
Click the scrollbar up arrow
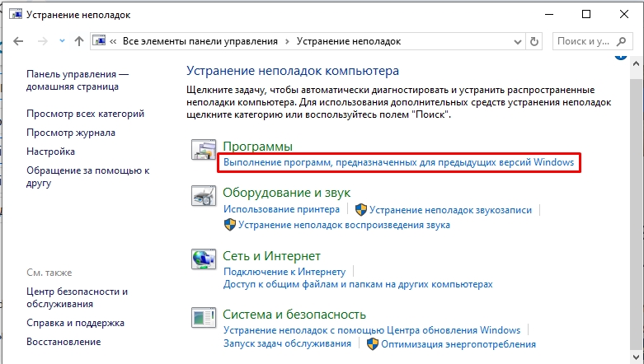click(637, 64)
